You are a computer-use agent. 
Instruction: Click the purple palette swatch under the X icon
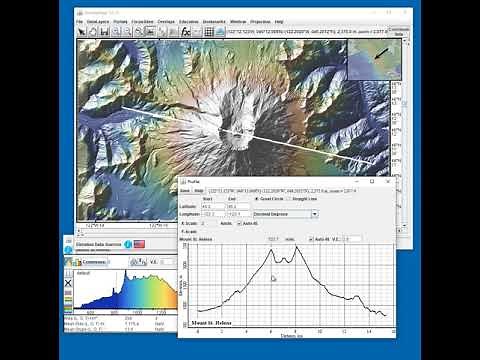(68, 293)
